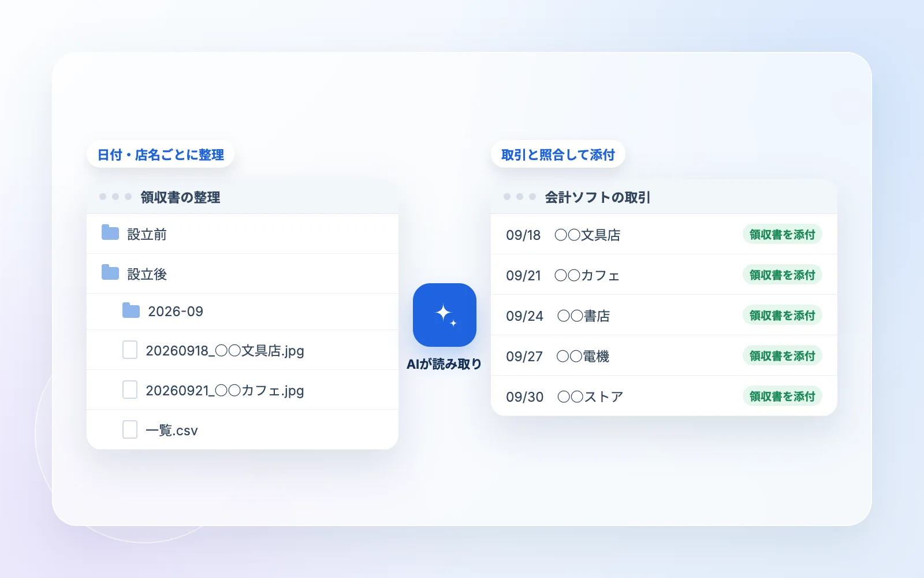Image resolution: width=924 pixels, height=578 pixels.
Task: Select file icon for 20260918_〇〇文具店.jpg
Action: (x=130, y=350)
